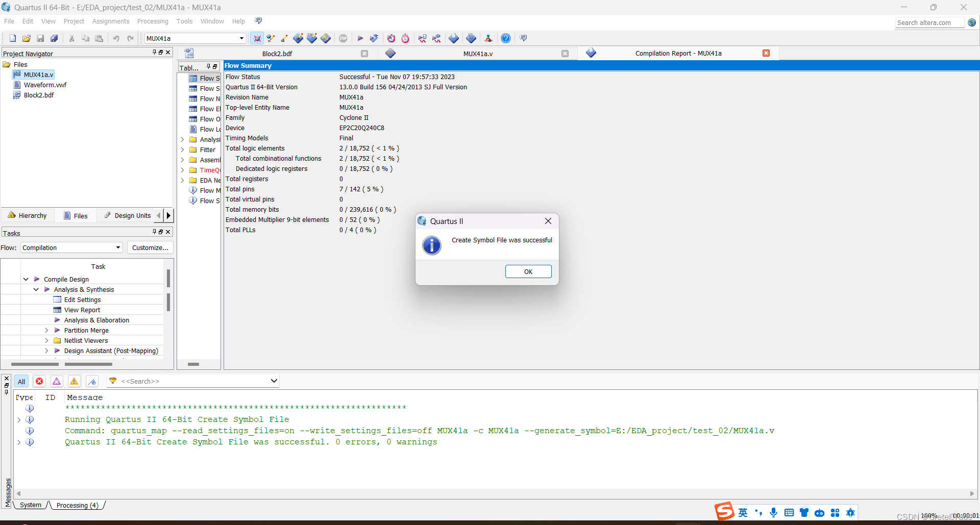The height and width of the screenshot is (525, 980).
Task: Expand the Design Assistant (Post-Mapping) task
Action: [x=46, y=351]
